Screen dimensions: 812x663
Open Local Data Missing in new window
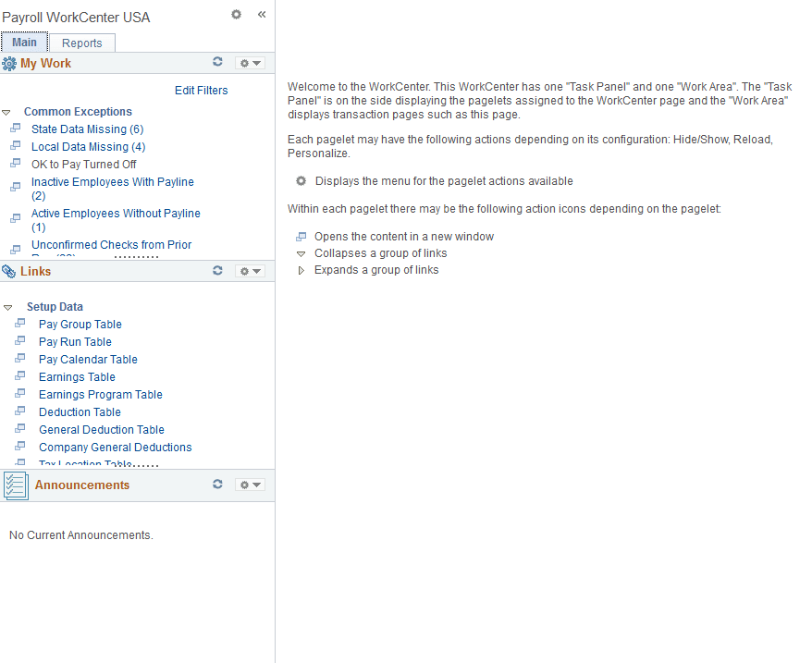pyautogui.click(x=16, y=146)
